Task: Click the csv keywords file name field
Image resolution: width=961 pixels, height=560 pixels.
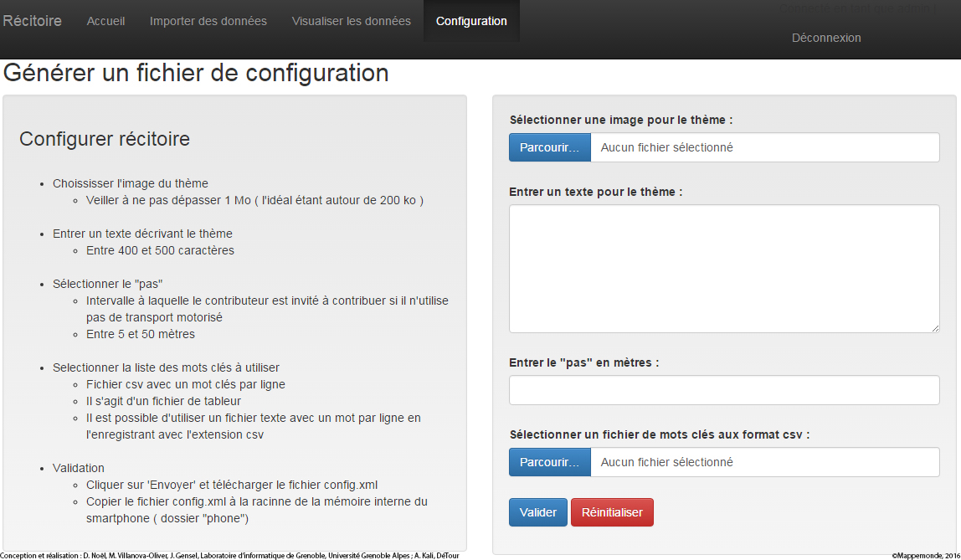Action: [x=764, y=462]
